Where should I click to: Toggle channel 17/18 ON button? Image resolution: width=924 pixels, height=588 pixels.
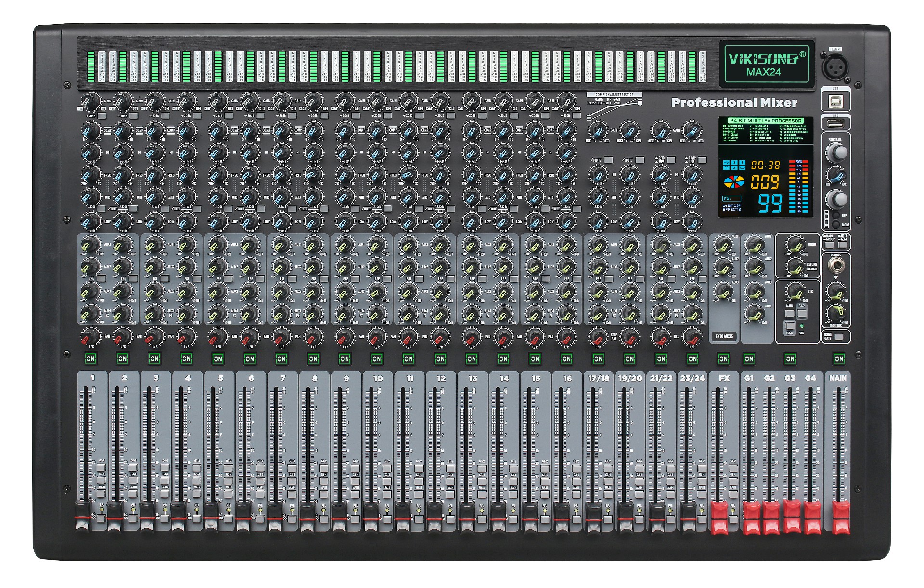pyautogui.click(x=598, y=358)
